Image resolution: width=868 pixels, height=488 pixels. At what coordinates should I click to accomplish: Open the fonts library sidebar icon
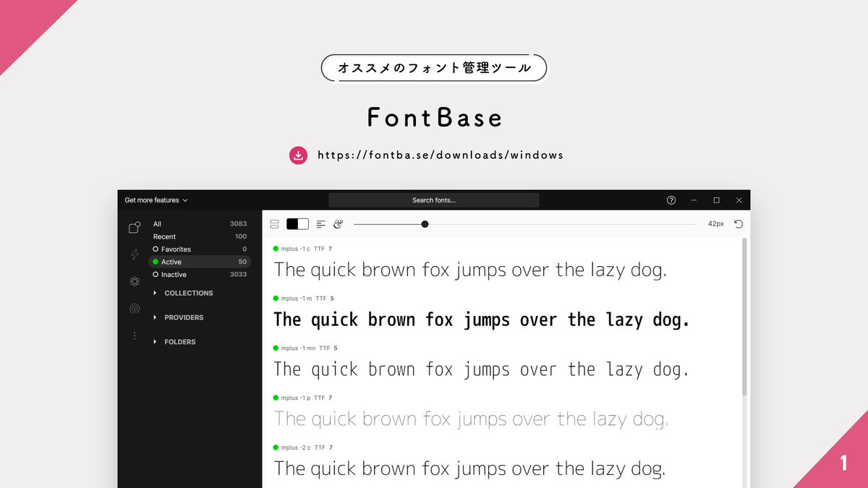click(x=134, y=228)
